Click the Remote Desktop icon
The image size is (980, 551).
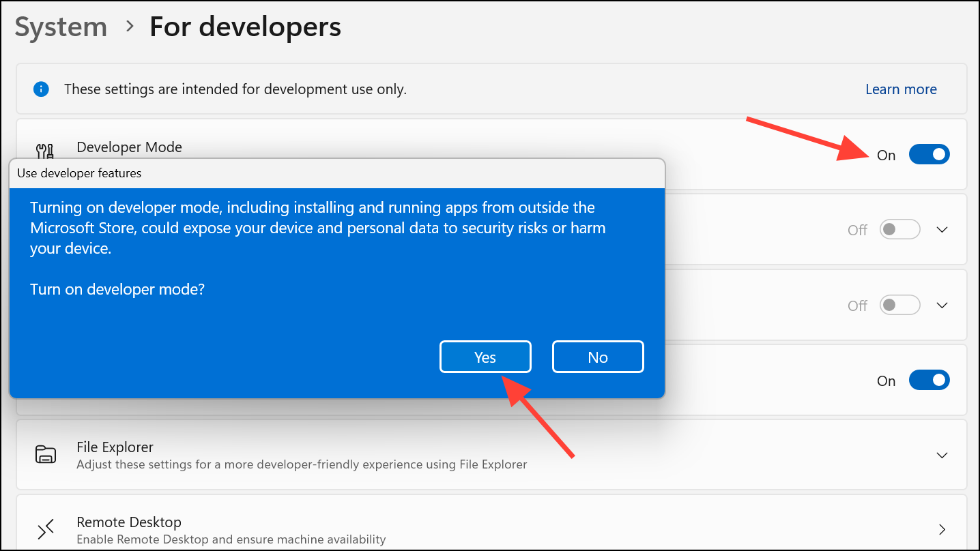[x=45, y=529]
